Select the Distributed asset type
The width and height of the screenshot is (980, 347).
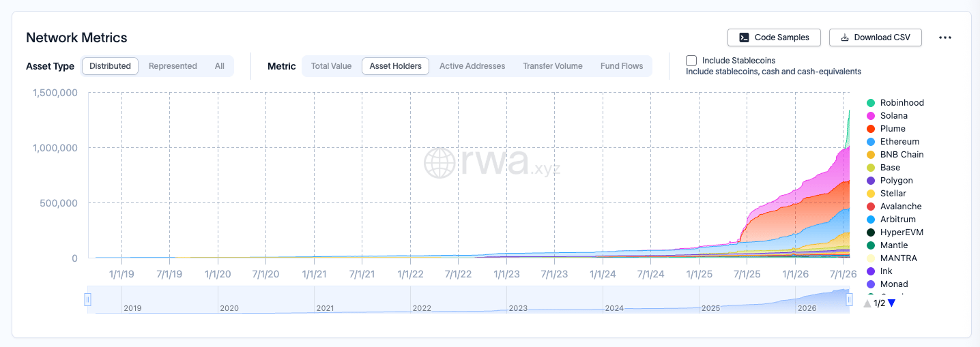(110, 66)
